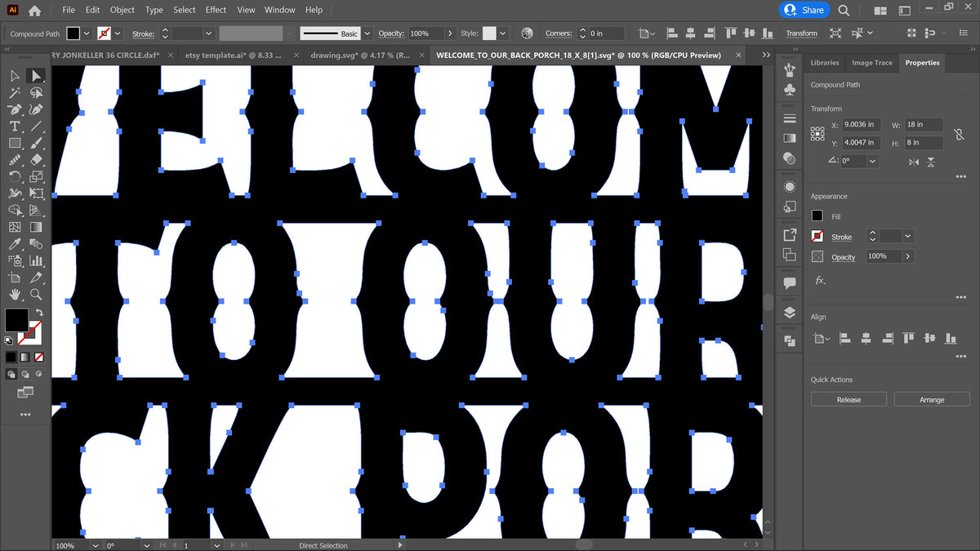
Task: Open Stroke weight dropdown in Appearance
Action: click(x=907, y=236)
